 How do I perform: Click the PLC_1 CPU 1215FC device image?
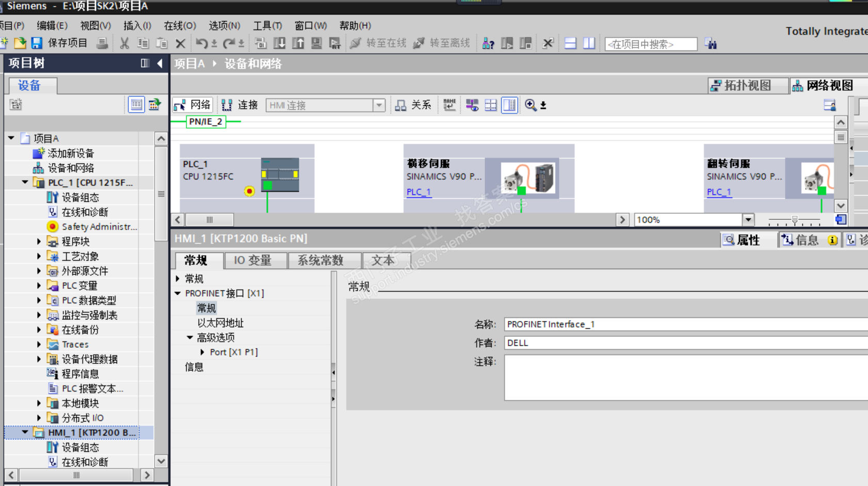coord(280,175)
